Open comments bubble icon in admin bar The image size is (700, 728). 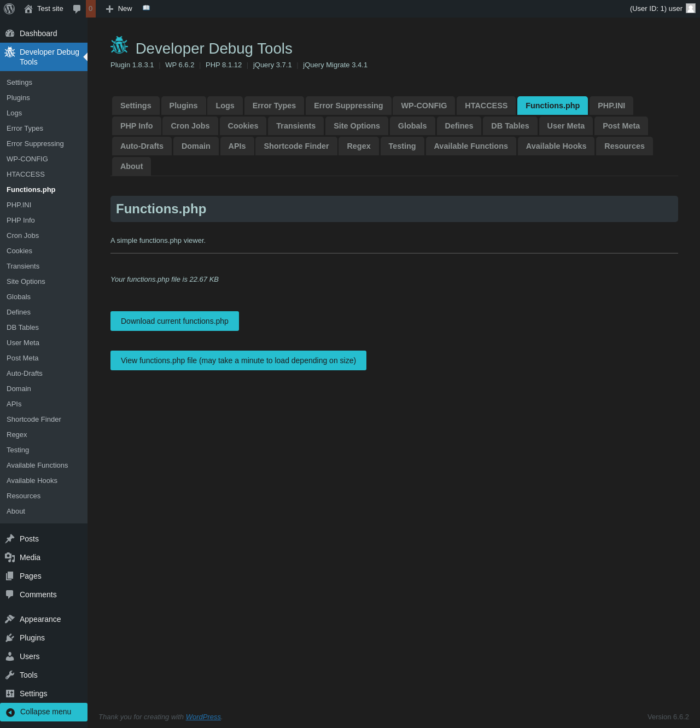pos(77,9)
